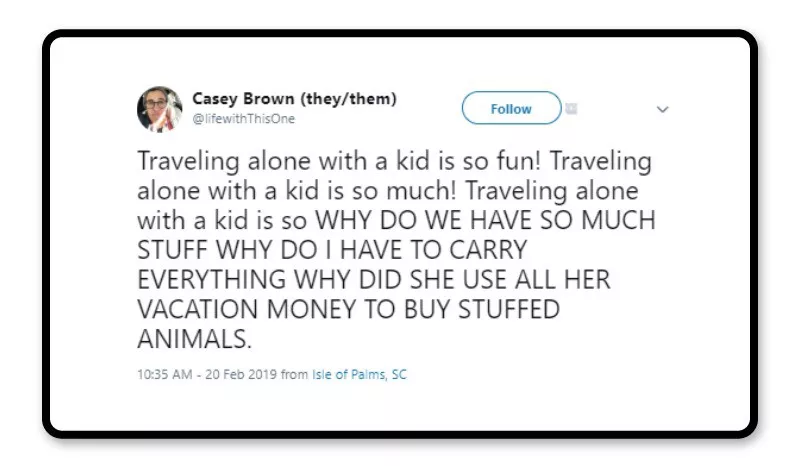Open the Isle of Palms, SC location
The image size is (800, 466).
point(360,374)
